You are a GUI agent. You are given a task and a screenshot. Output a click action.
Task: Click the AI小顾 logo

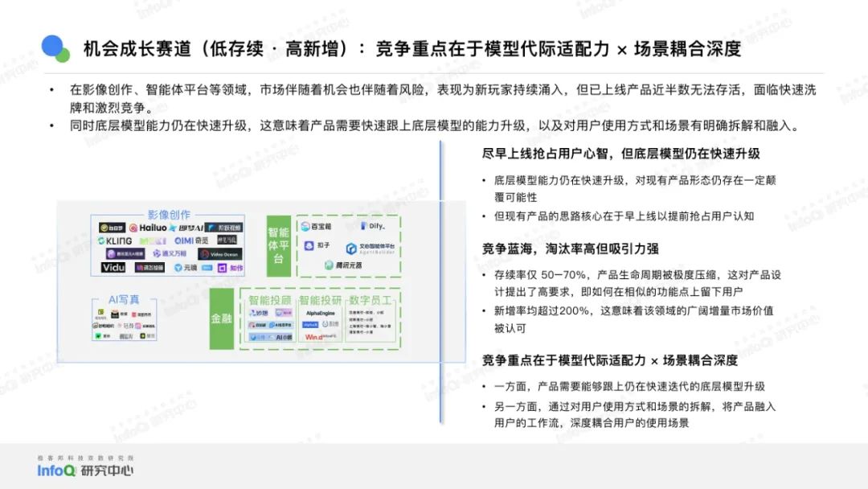(280, 337)
